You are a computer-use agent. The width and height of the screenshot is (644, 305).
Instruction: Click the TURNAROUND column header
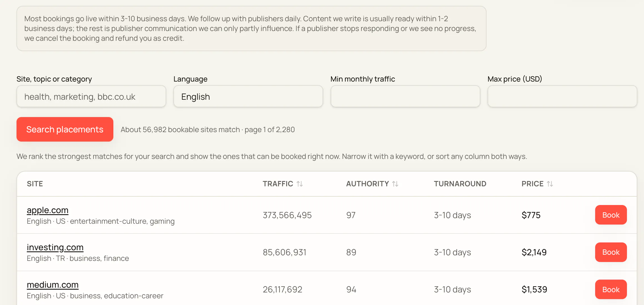(460, 184)
